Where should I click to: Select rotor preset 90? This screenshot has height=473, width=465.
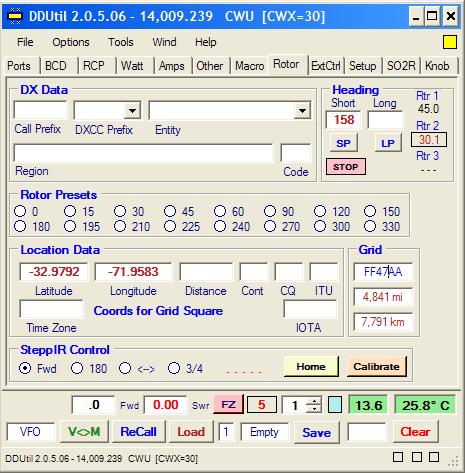click(270, 211)
